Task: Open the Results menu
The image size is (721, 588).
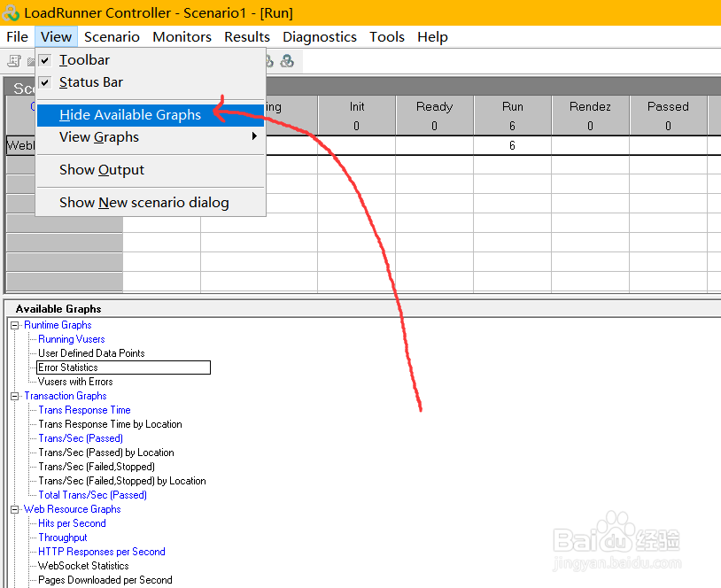Action: tap(247, 37)
